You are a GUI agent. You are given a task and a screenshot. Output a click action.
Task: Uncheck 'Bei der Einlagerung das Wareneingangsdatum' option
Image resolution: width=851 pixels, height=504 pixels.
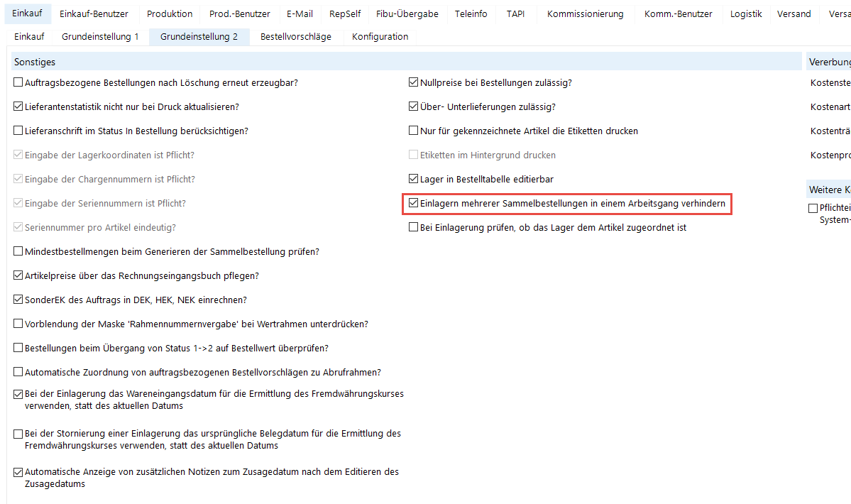(x=18, y=395)
